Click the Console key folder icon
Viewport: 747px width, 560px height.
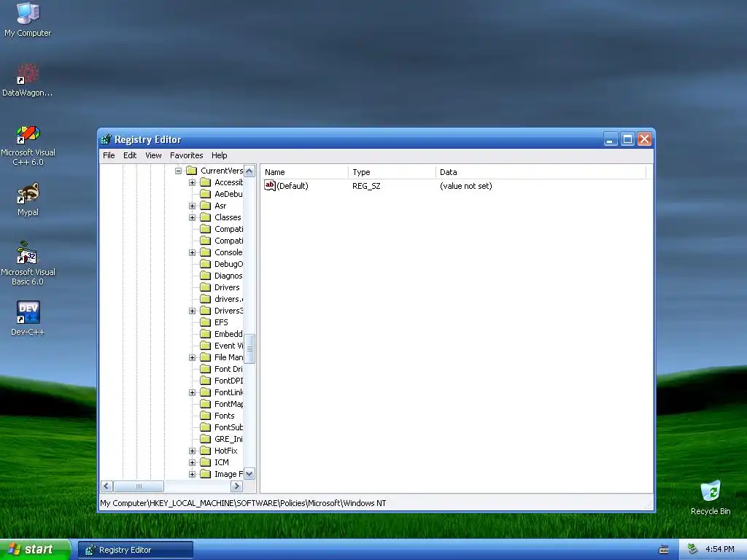point(205,252)
